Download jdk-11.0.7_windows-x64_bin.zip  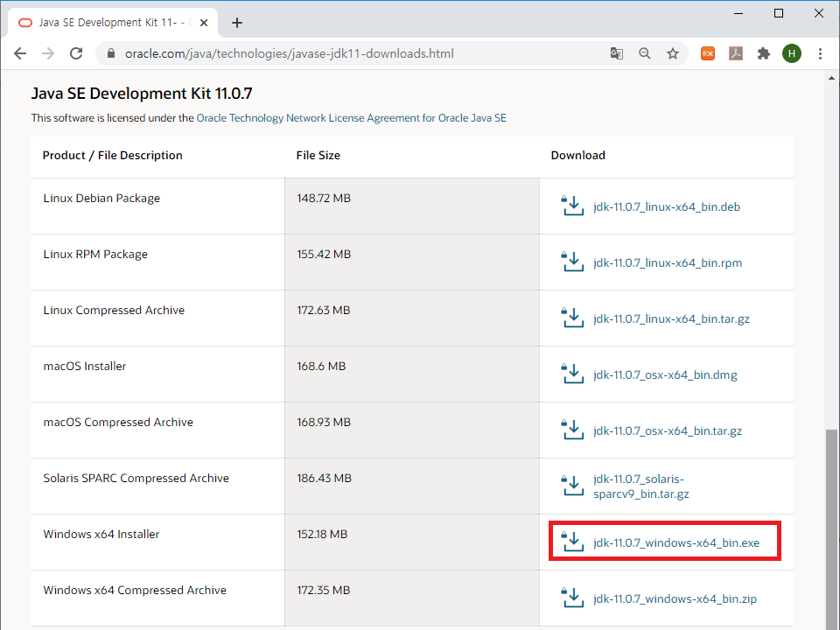pyautogui.click(x=675, y=598)
